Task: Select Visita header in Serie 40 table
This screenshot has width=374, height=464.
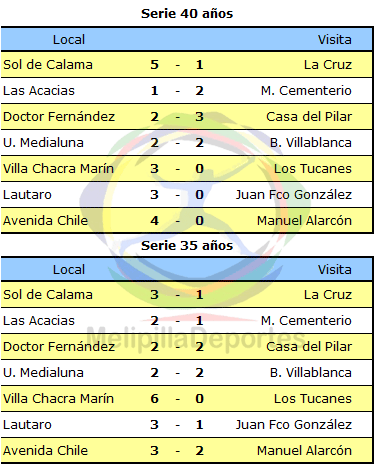Action: [x=335, y=40]
